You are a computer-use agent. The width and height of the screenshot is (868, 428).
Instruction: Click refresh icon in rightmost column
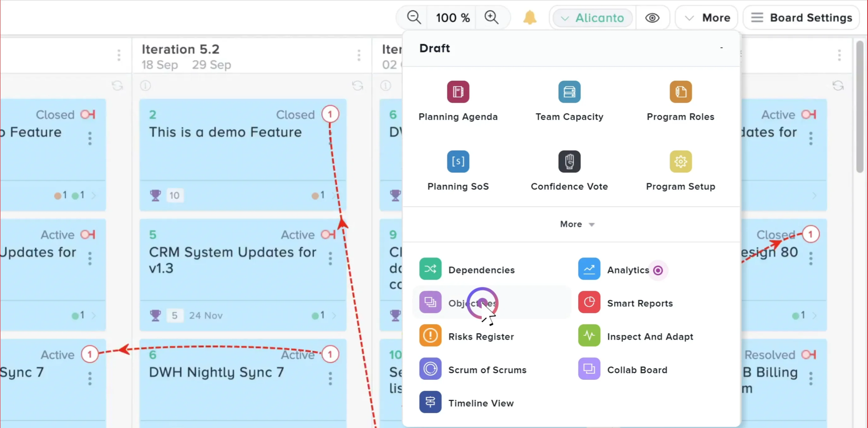tap(838, 86)
